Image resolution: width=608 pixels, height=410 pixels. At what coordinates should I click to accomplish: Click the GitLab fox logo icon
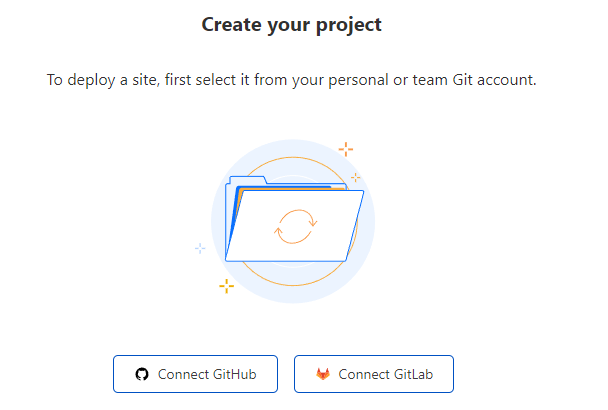(323, 375)
